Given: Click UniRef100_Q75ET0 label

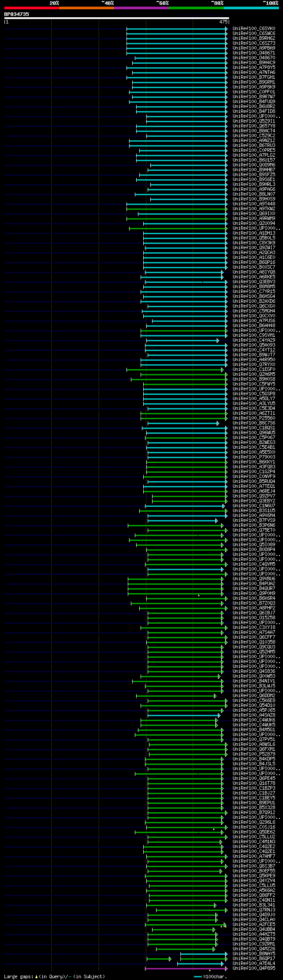Looking at the screenshot, I should click(254, 530).
